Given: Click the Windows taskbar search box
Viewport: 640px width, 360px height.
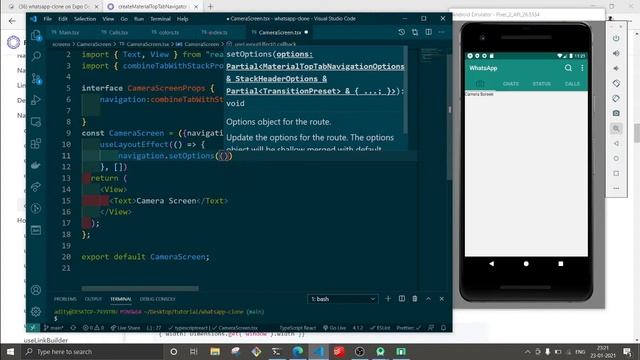Looking at the screenshot, I should click(92, 351).
